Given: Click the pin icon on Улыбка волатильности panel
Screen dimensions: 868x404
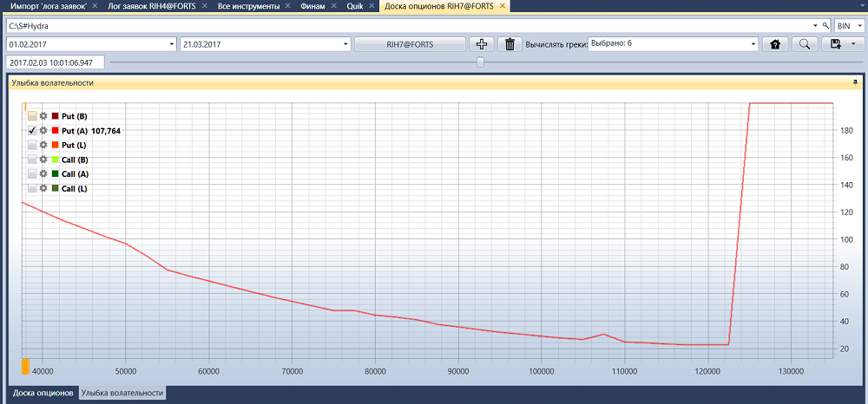Looking at the screenshot, I should click(x=855, y=82).
